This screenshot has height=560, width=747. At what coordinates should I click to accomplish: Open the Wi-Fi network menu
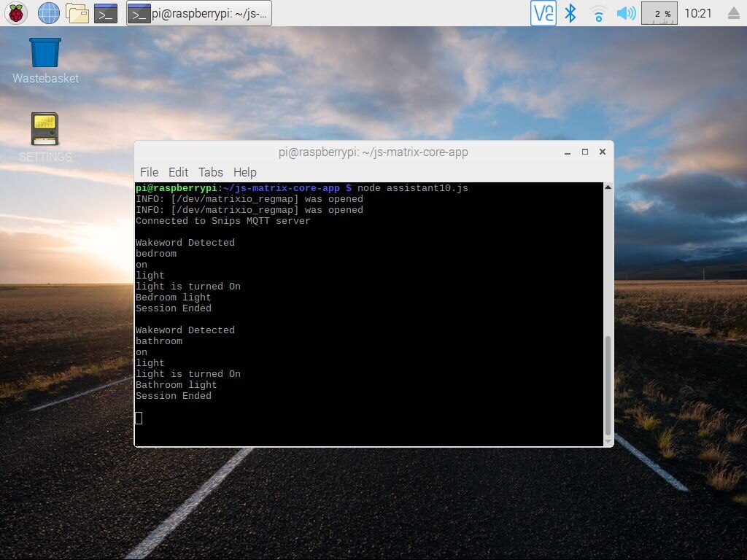point(598,13)
